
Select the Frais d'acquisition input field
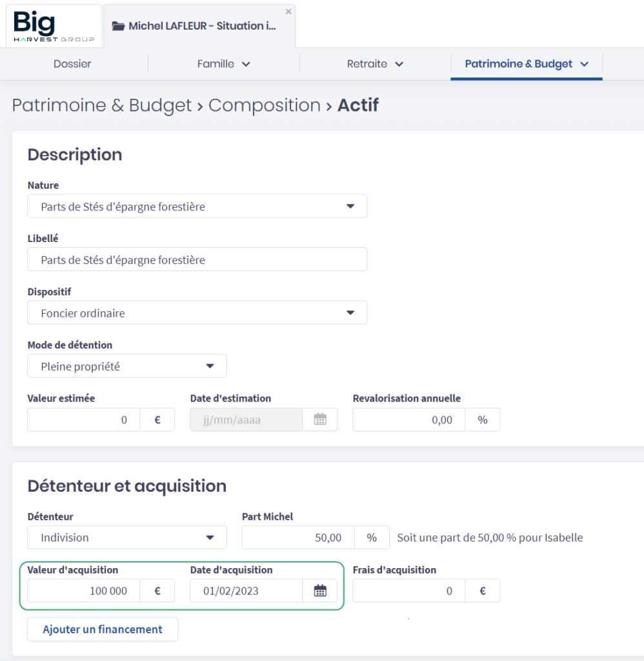pyautogui.click(x=409, y=591)
